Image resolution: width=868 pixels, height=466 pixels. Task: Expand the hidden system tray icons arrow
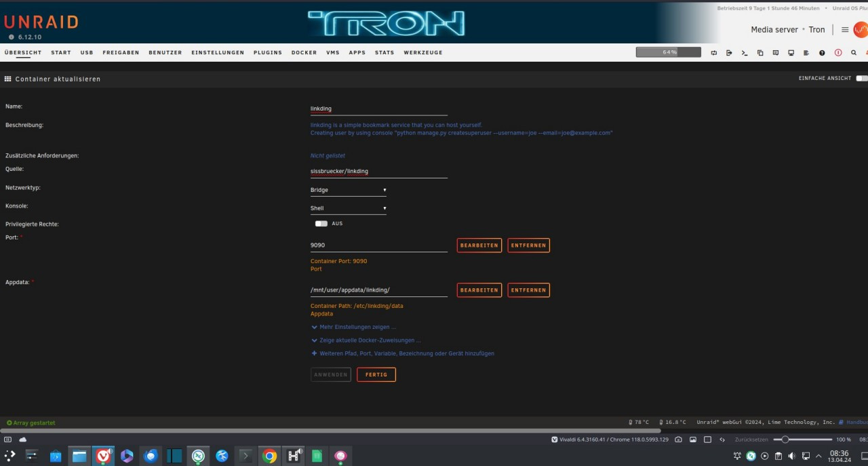[818, 456]
